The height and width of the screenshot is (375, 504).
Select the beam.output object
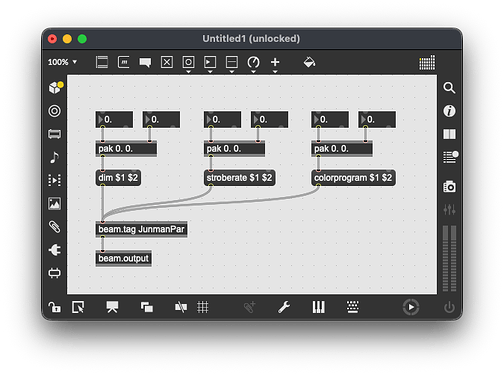point(123,258)
